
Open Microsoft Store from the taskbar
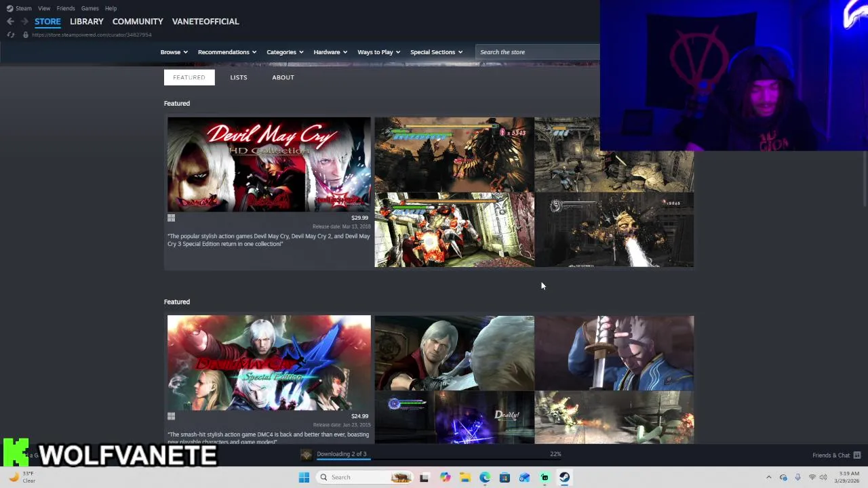(x=505, y=477)
